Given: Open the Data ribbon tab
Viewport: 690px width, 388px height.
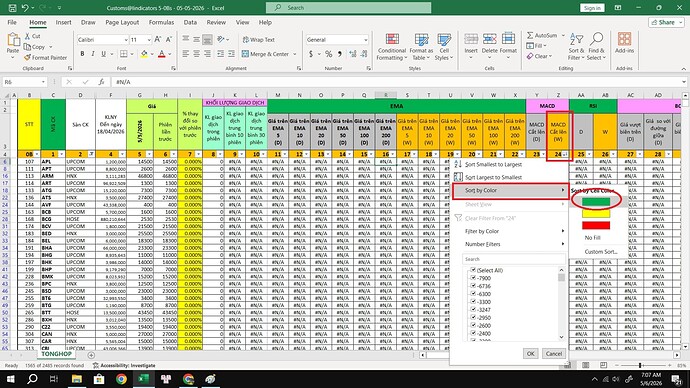Looking at the screenshot, I should click(x=190, y=22).
